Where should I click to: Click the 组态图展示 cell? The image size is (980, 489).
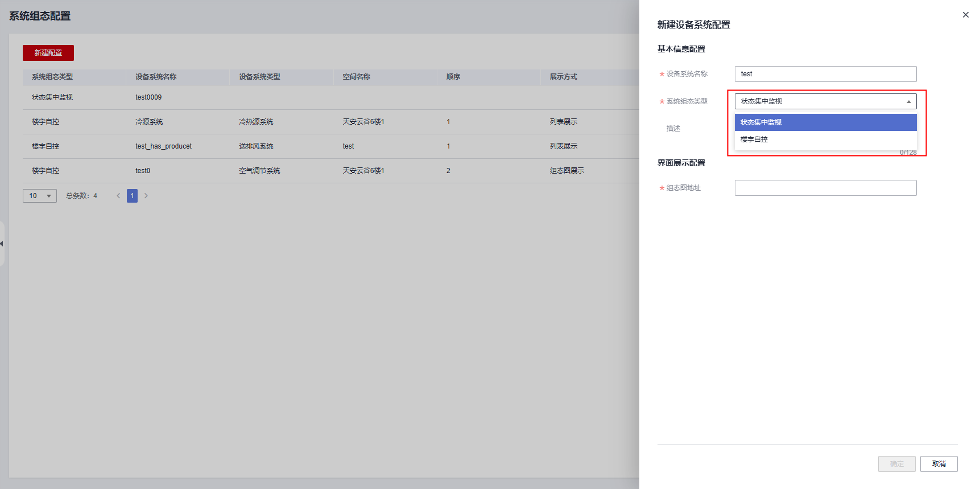click(x=567, y=171)
